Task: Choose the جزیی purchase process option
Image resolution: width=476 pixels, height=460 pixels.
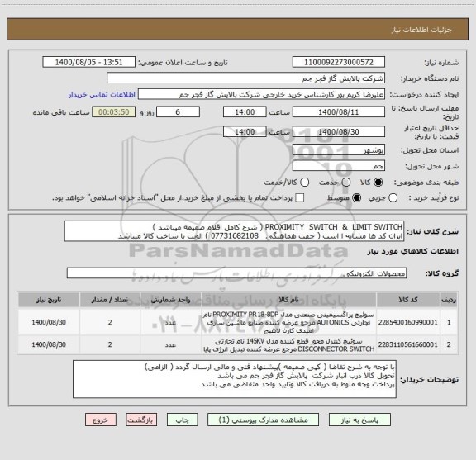Action: (393, 198)
